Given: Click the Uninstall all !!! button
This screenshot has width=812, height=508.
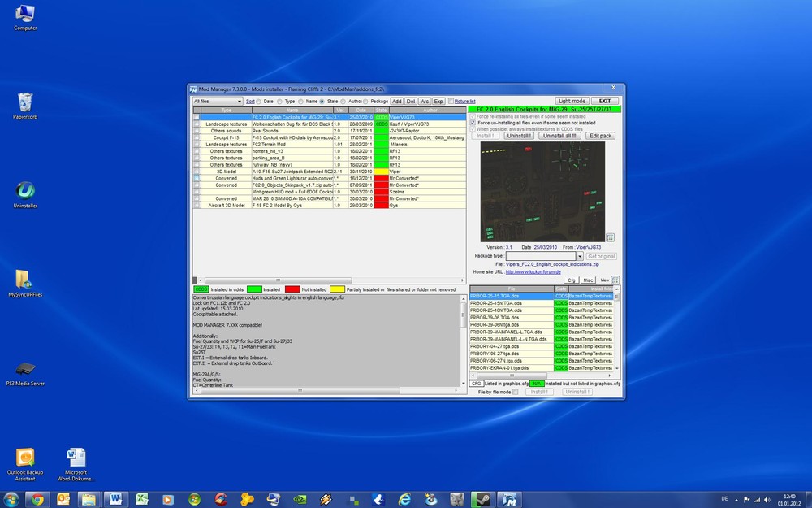Looking at the screenshot, I should [560, 136].
